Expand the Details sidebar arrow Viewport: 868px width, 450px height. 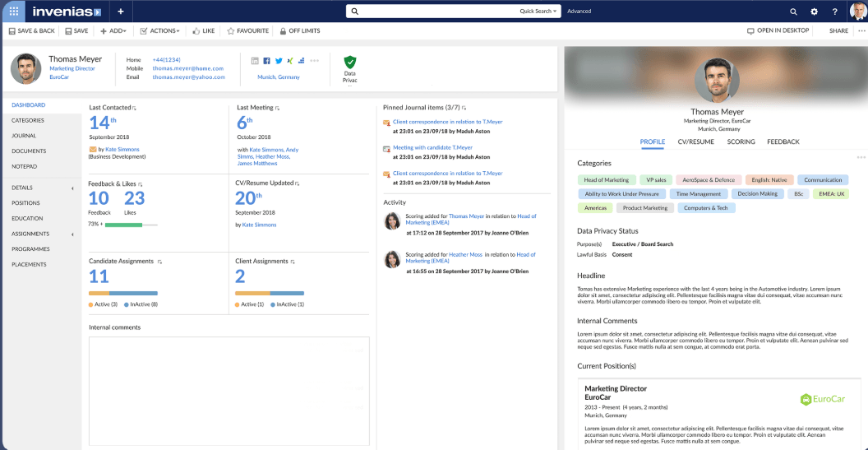[x=72, y=188]
